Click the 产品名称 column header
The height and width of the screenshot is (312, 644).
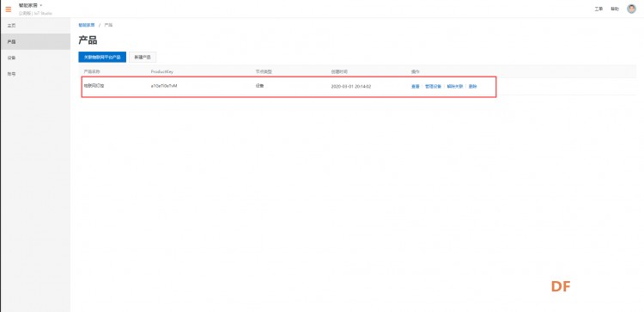point(92,71)
